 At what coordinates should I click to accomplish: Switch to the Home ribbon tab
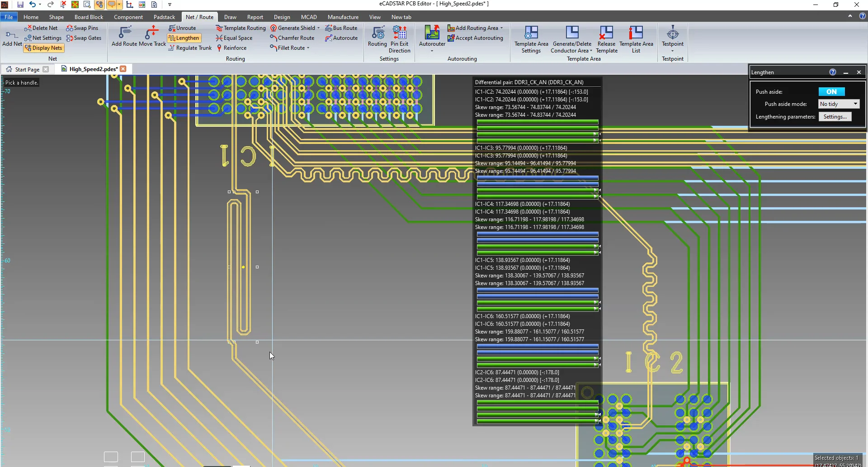pos(31,17)
